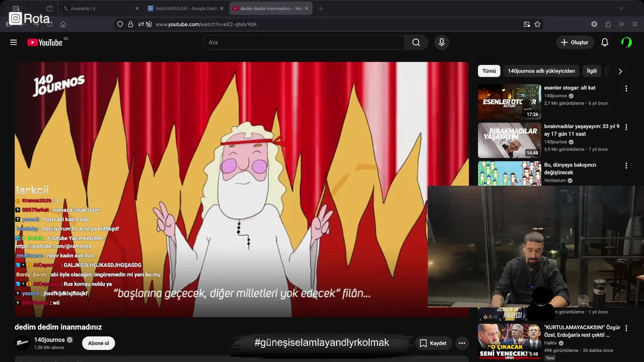Bookmark this page with the star icon

[x=537, y=24]
